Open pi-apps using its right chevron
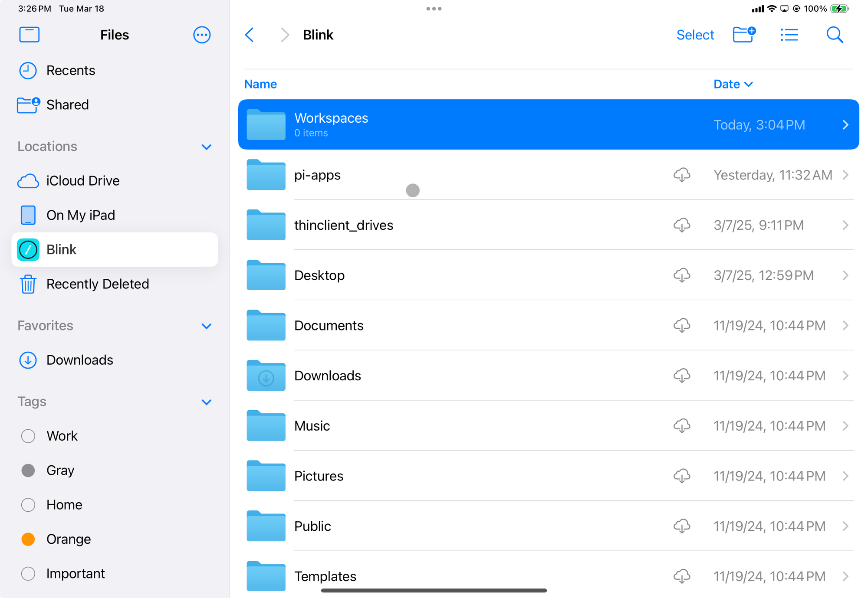 (845, 175)
